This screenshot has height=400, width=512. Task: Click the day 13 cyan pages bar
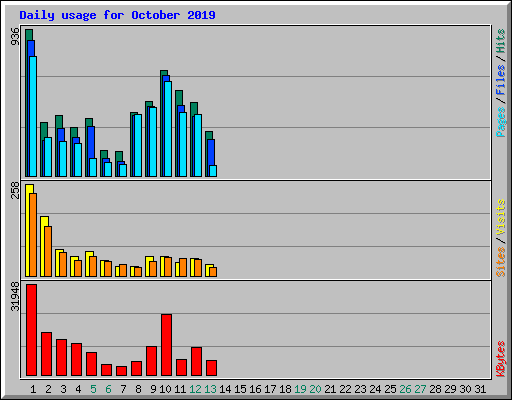click(213, 171)
